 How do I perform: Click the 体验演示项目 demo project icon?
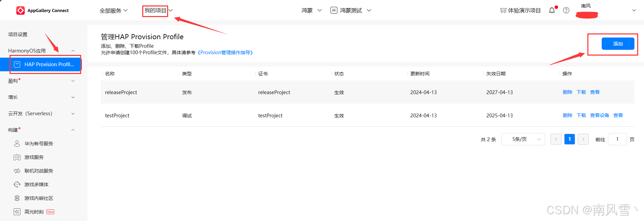[x=503, y=11]
